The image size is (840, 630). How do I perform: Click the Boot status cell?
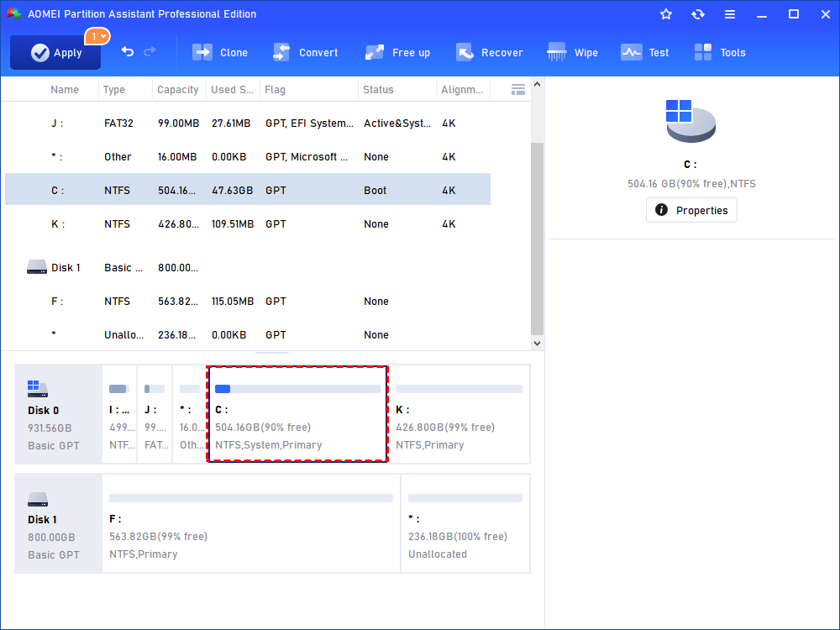375,190
